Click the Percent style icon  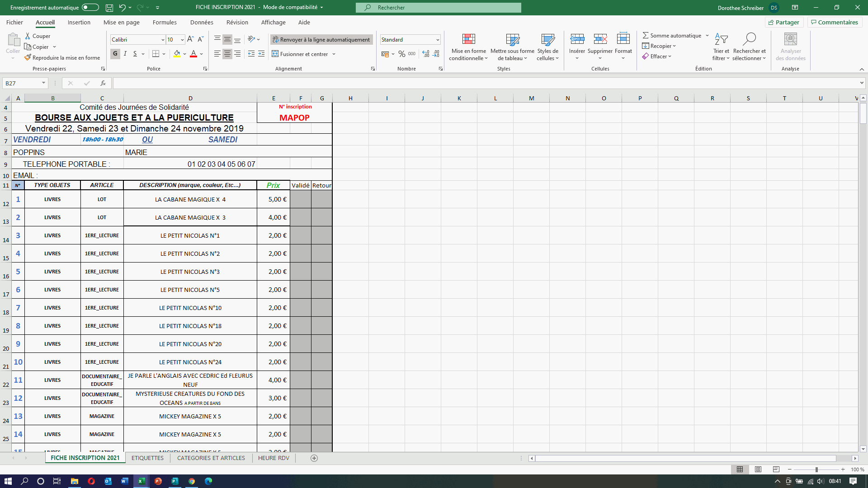401,54
